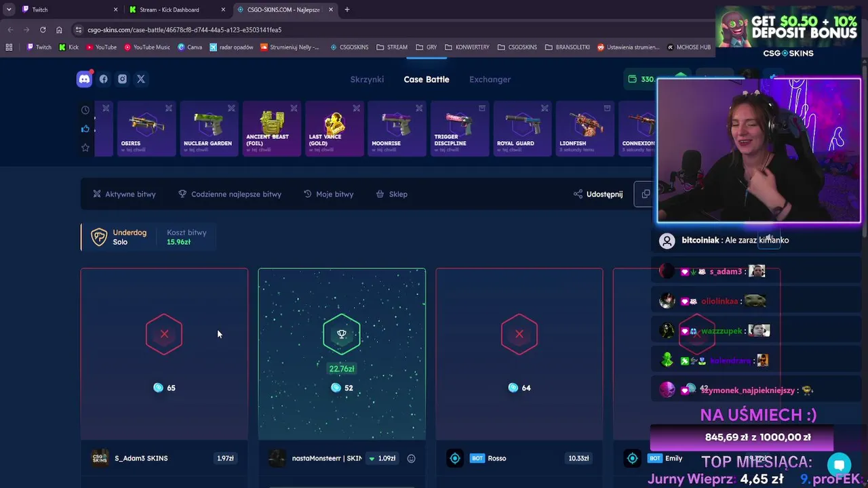The height and width of the screenshot is (488, 868).
Task: Open the Kick bookmark
Action: pos(69,47)
